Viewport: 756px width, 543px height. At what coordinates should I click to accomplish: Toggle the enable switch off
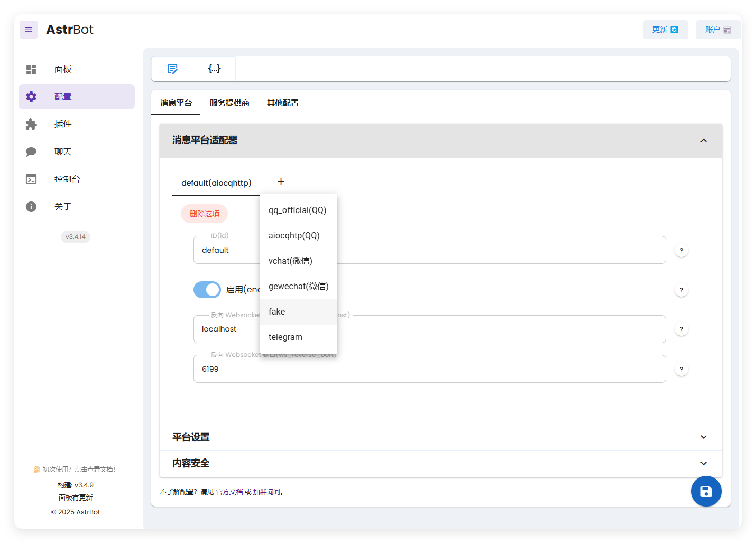207,290
